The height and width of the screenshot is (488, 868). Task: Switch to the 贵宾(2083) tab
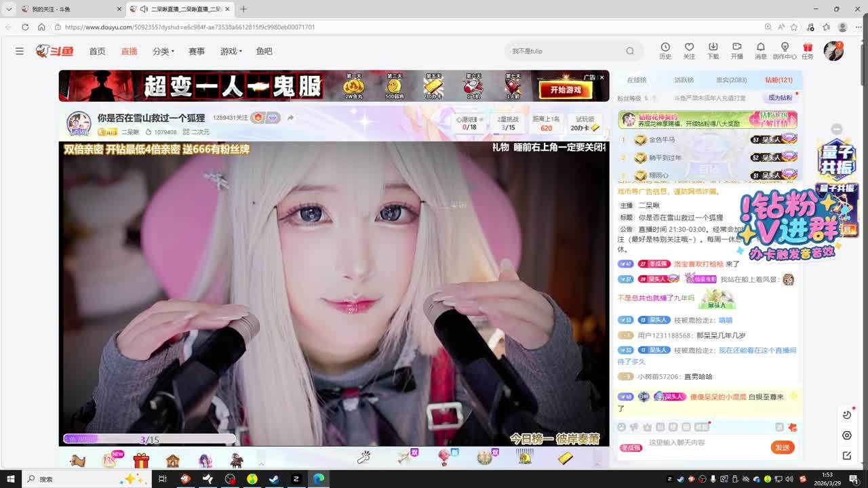click(x=731, y=80)
